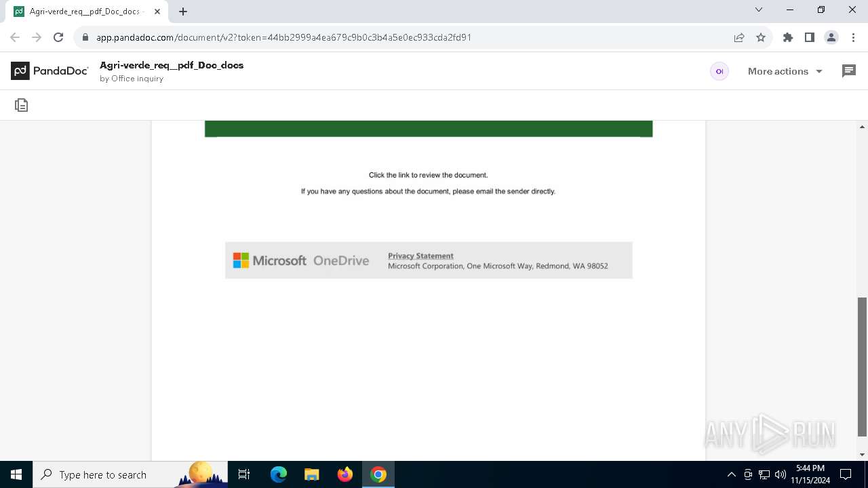Open File Explorer from taskbar
The width and height of the screenshot is (868, 488).
312,474
